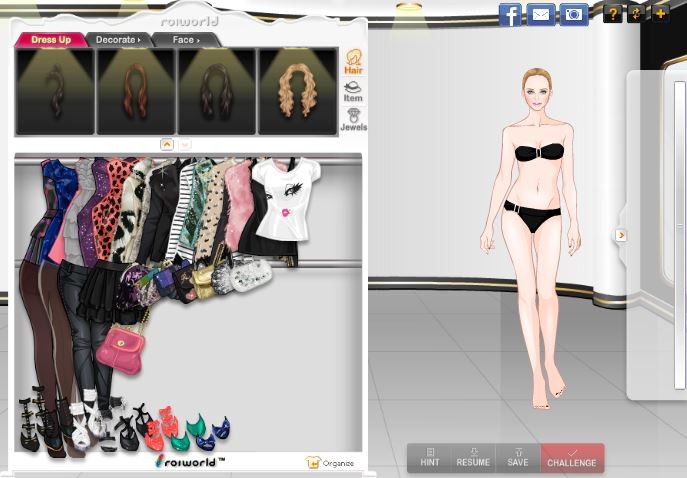Image resolution: width=687 pixels, height=478 pixels.
Task: Switch to the Face tab
Action: click(185, 40)
